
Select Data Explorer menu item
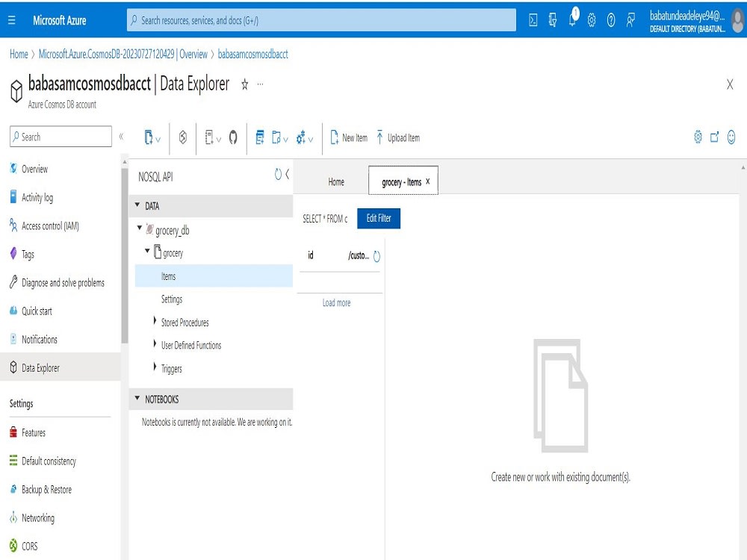(x=61, y=367)
